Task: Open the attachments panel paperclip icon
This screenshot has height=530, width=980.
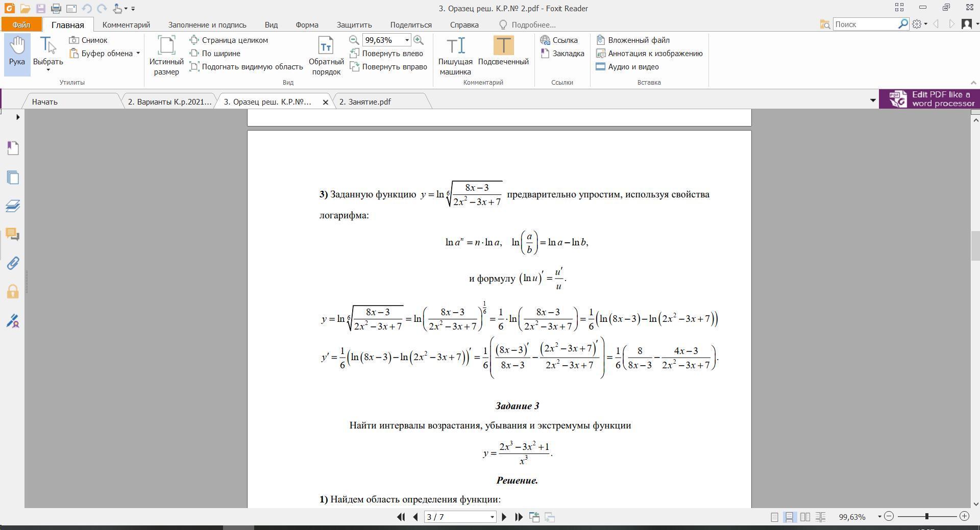Action: click(13, 263)
